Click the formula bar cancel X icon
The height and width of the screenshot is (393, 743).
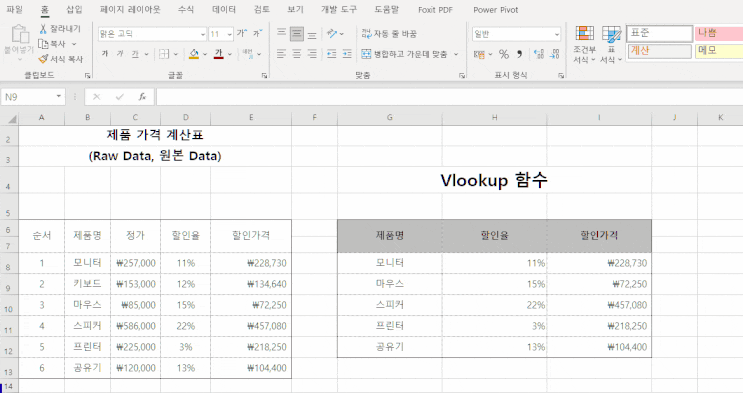tap(97, 97)
